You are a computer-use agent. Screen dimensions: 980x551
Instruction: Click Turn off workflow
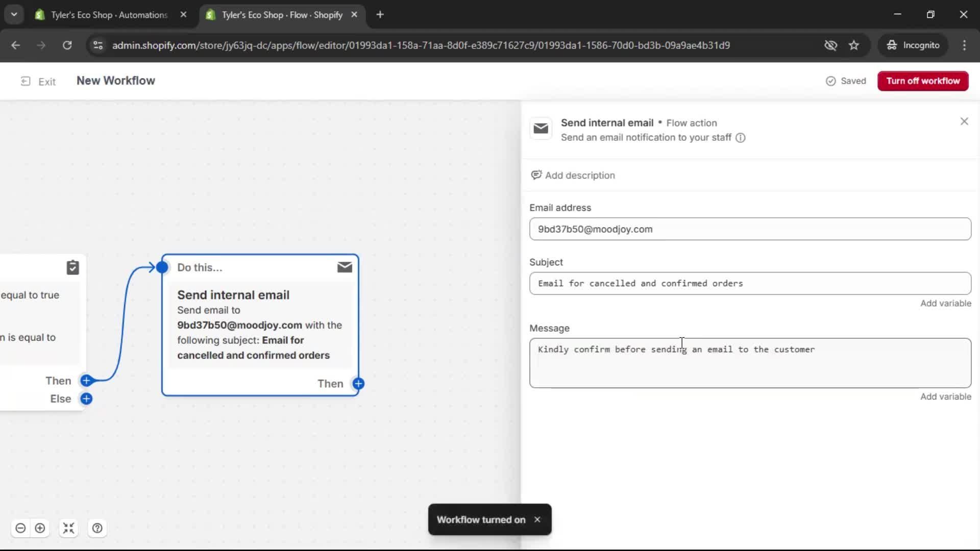pos(923,81)
